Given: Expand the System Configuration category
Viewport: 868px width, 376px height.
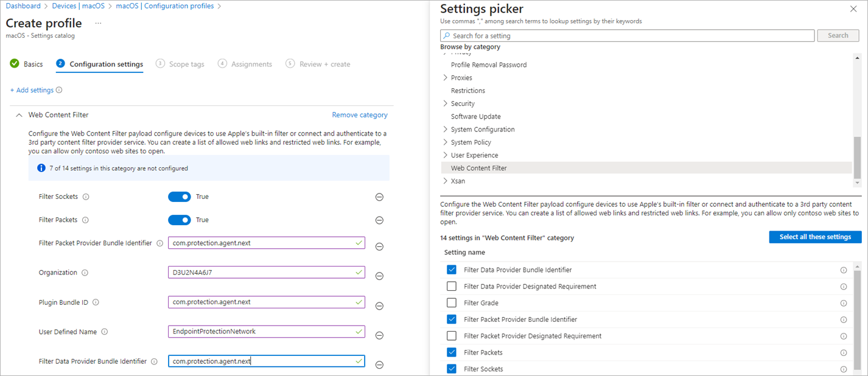Looking at the screenshot, I should [x=446, y=129].
